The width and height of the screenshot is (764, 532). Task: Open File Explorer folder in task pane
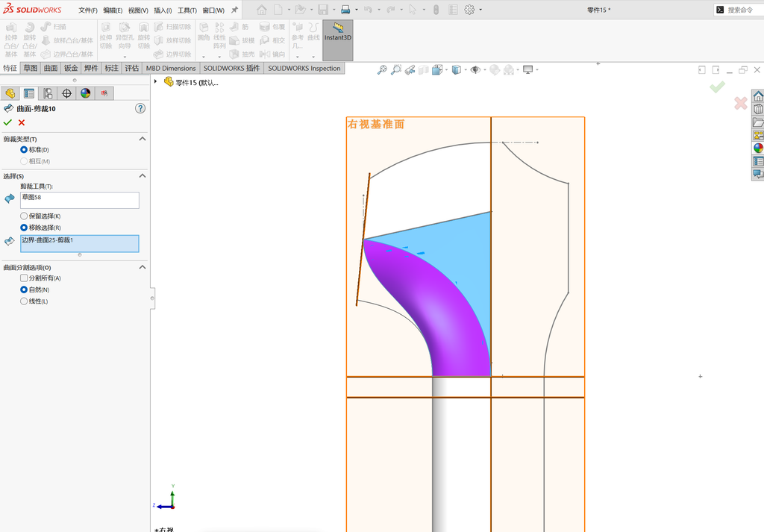click(758, 122)
